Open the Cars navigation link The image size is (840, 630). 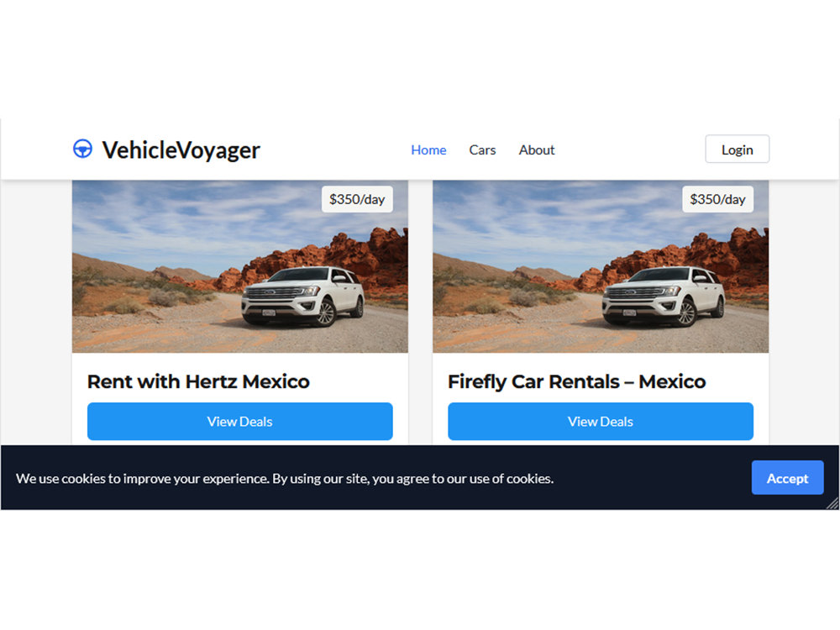[482, 150]
